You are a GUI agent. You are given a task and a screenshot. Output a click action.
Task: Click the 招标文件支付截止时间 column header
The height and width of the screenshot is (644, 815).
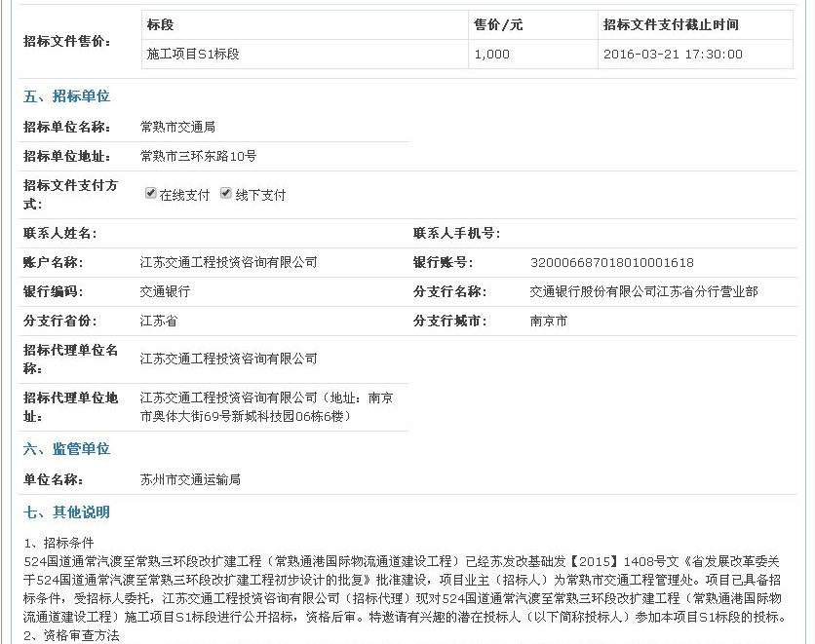671,24
